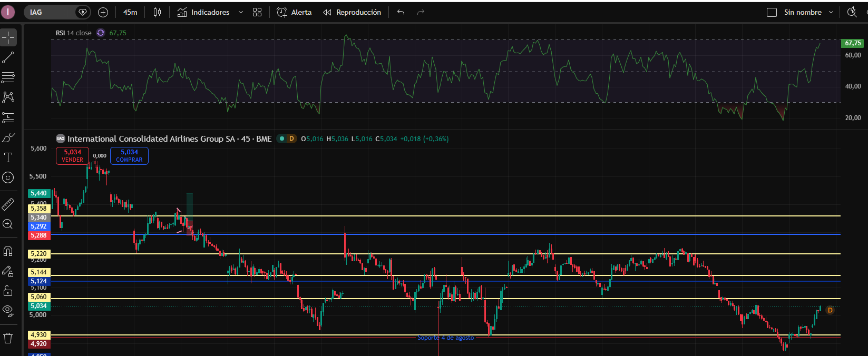868x356 pixels.
Task: Click the diamond badge inside the symbol box
Action: pos(82,12)
